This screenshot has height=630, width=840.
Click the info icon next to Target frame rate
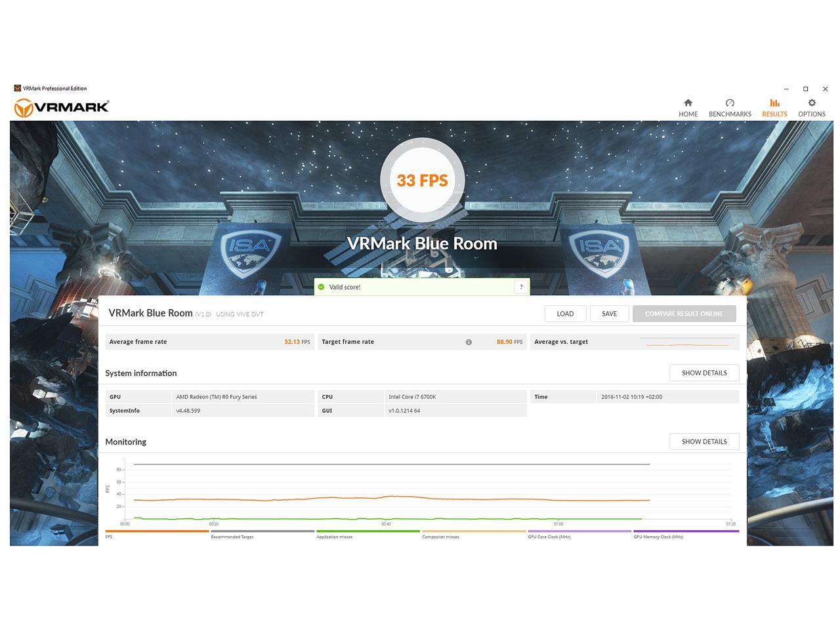tap(469, 342)
